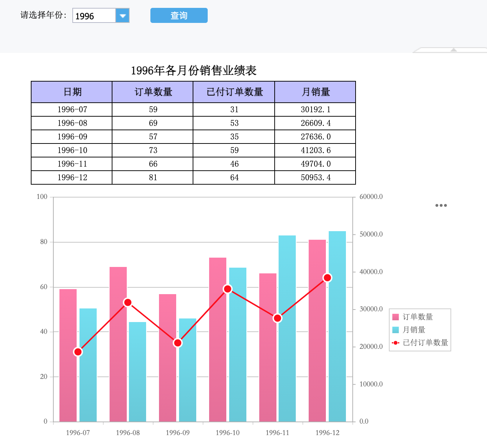Click order count 81 in the 1996-12 row
The height and width of the screenshot is (448, 487).
tap(153, 177)
